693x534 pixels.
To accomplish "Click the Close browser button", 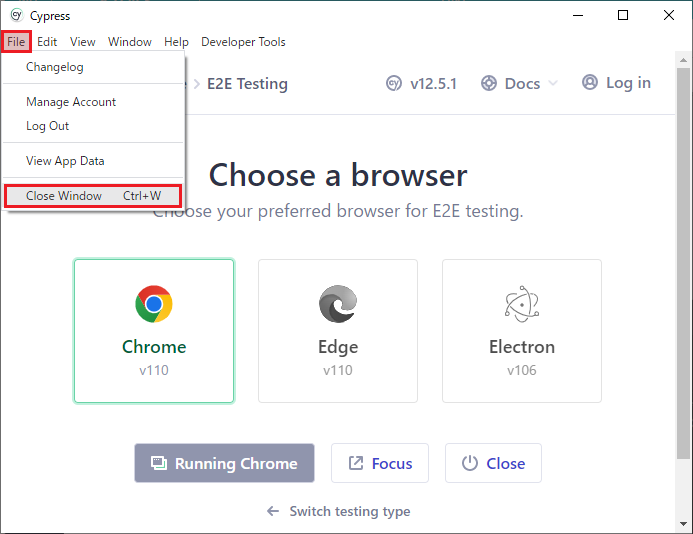I will click(x=493, y=463).
